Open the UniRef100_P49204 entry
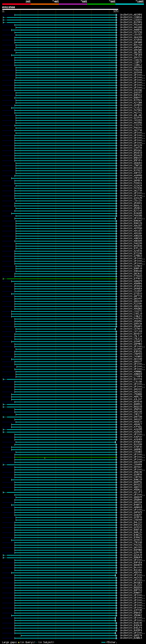Screen dimensions: 146x644 [x=131, y=70]
